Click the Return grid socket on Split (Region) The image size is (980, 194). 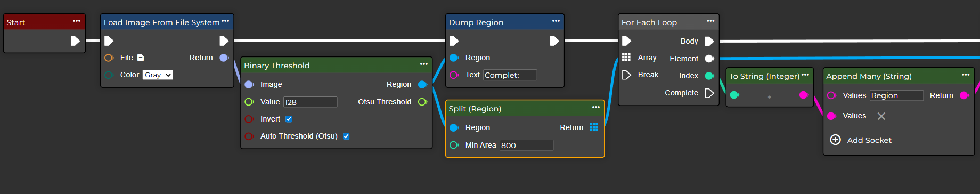coord(594,127)
